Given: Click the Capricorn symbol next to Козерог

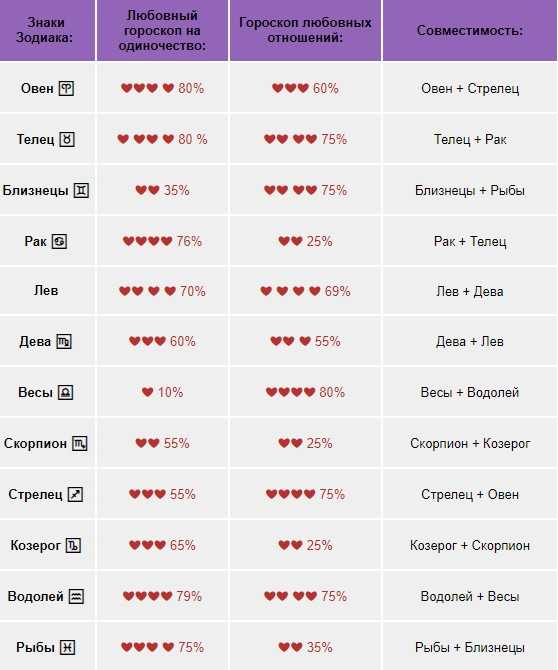Looking at the screenshot, I should click(73, 546).
